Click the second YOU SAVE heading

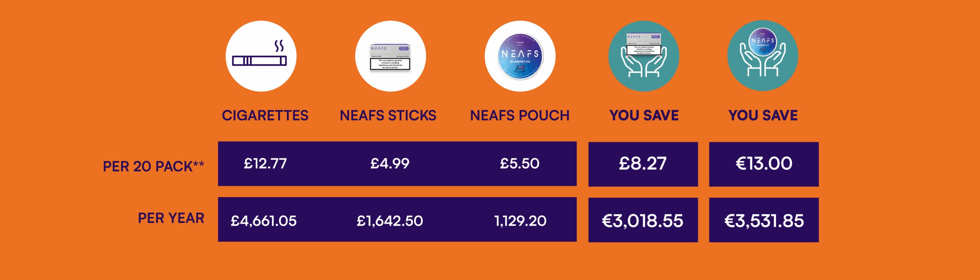click(x=763, y=115)
